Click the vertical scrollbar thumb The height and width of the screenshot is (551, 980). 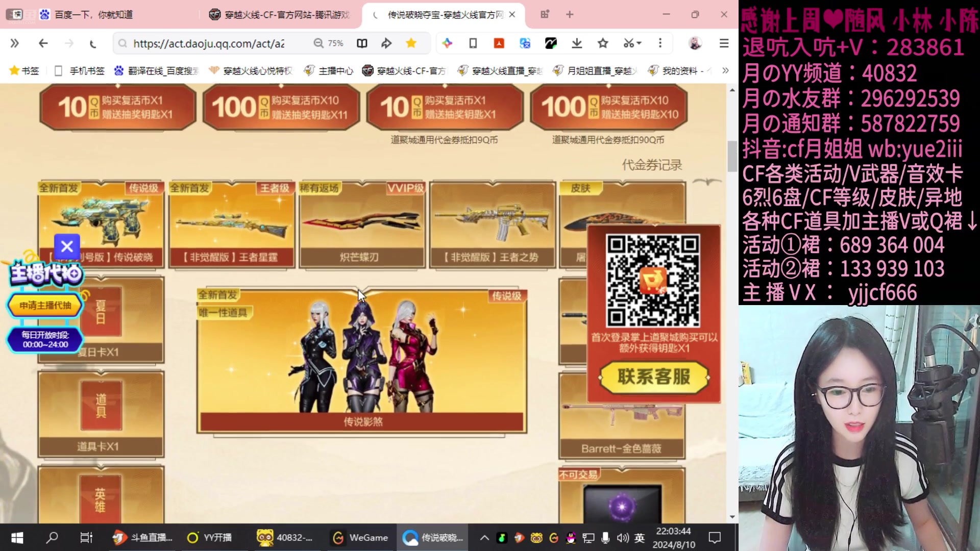[732, 157]
